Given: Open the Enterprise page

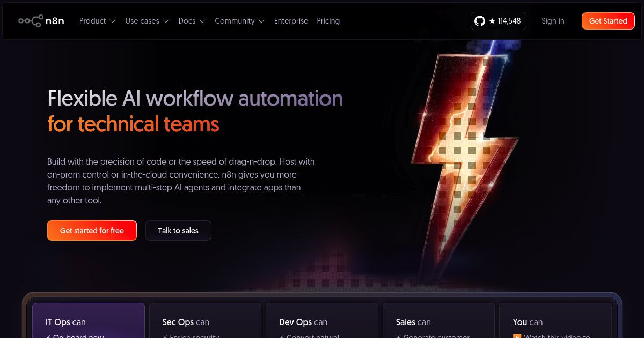Looking at the screenshot, I should click(x=291, y=21).
